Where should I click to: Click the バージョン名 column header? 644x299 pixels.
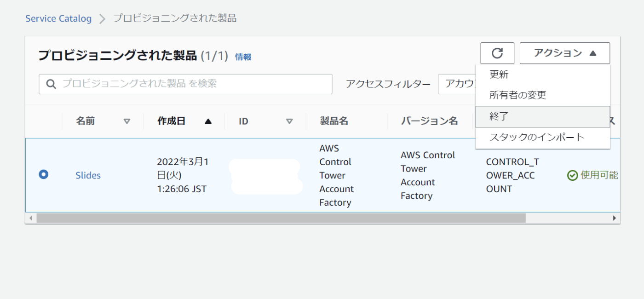click(x=429, y=121)
